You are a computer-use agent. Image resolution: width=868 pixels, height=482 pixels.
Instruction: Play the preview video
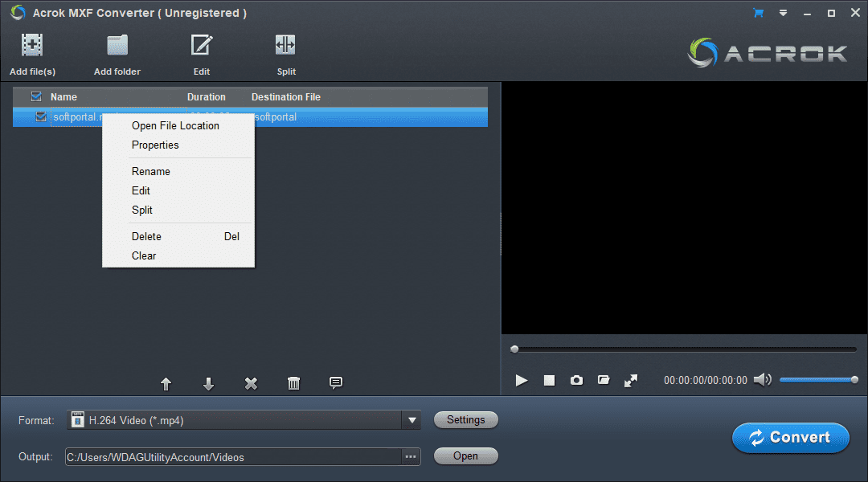pyautogui.click(x=521, y=380)
